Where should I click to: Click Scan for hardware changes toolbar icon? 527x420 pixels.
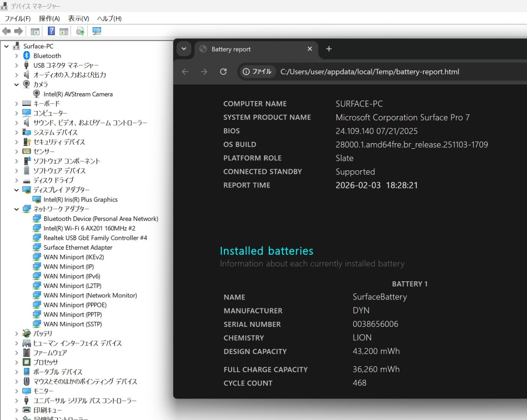97,31
